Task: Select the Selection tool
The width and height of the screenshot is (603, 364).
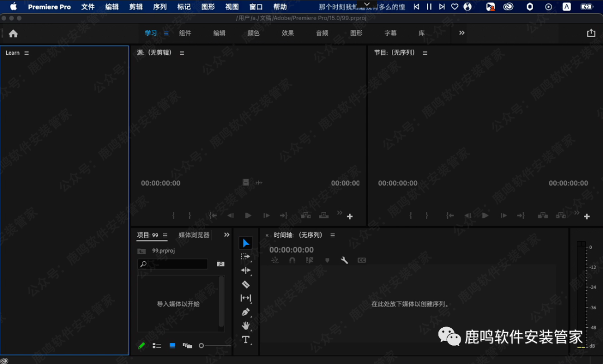Action: point(246,243)
